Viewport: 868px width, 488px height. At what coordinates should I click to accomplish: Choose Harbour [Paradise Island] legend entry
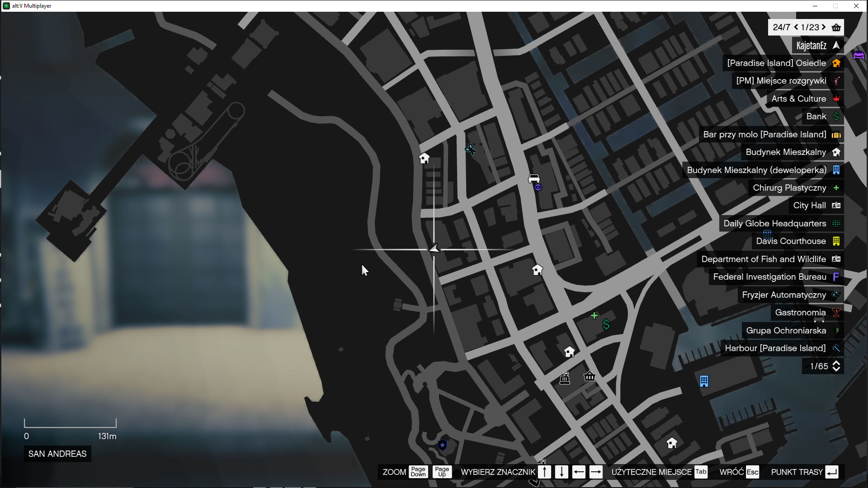pos(782,348)
